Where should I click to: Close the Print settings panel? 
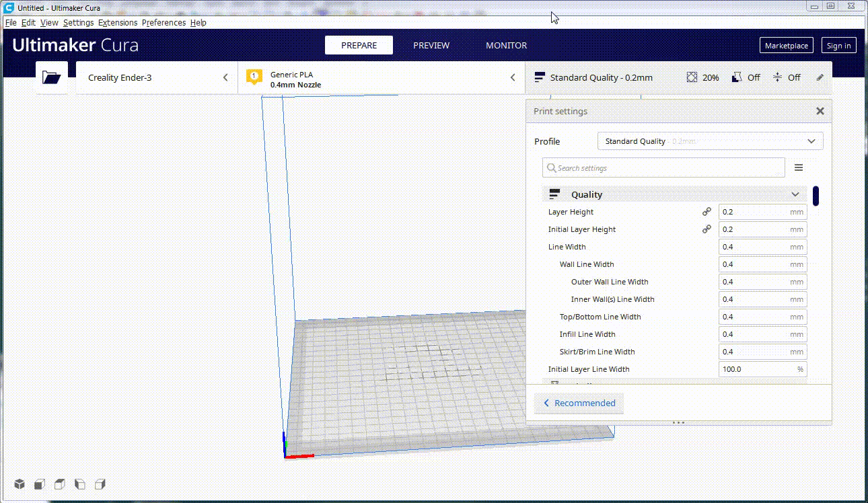click(x=820, y=111)
